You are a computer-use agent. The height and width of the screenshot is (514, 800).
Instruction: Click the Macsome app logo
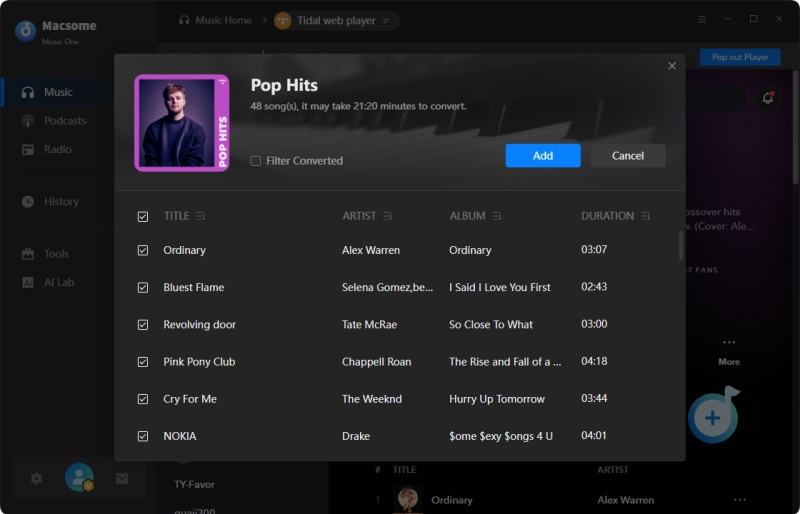[26, 31]
